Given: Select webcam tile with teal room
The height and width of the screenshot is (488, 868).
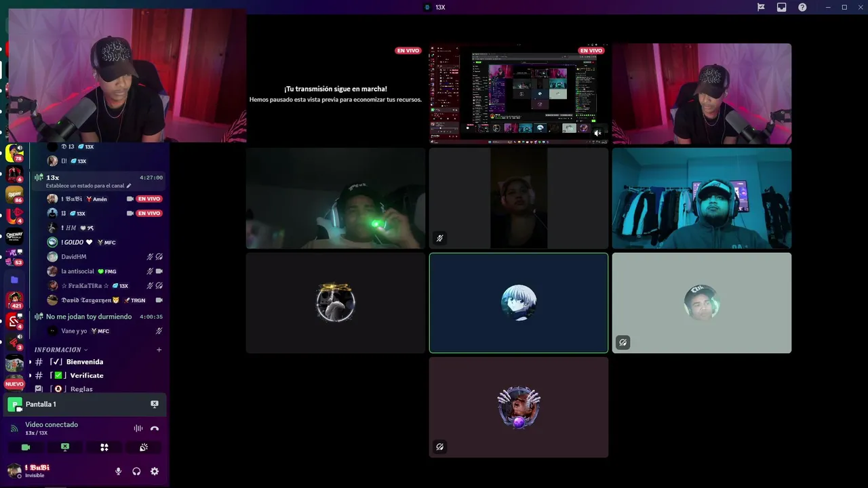Looking at the screenshot, I should (x=702, y=198).
